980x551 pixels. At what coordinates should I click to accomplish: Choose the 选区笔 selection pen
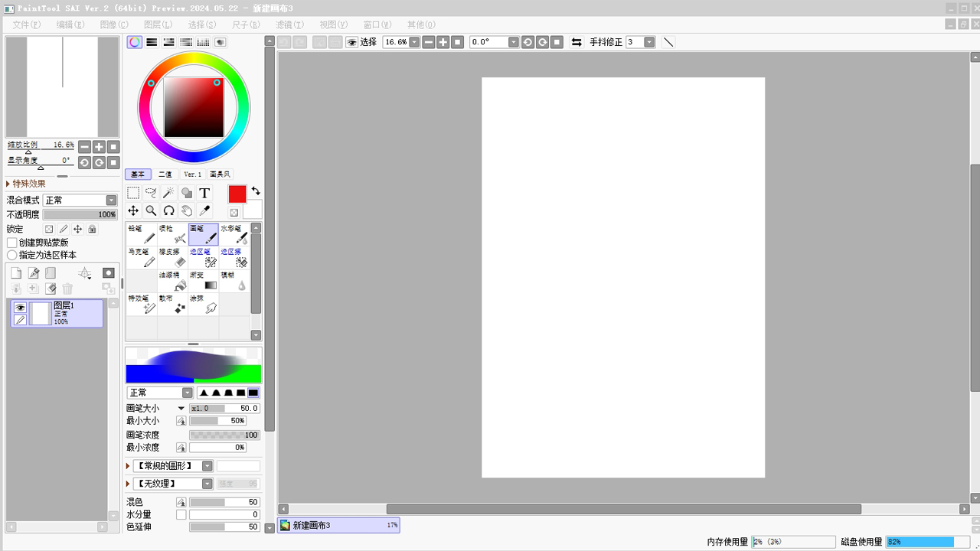[204, 257]
